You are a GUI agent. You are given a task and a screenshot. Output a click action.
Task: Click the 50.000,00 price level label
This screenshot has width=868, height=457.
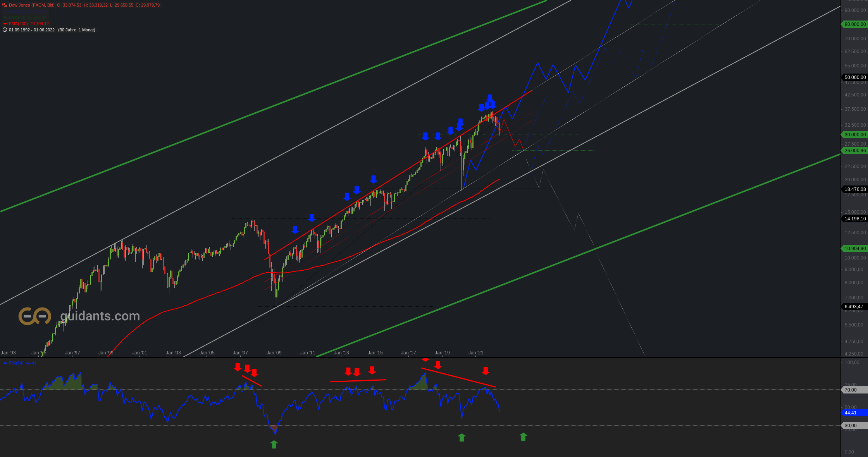(x=855, y=77)
